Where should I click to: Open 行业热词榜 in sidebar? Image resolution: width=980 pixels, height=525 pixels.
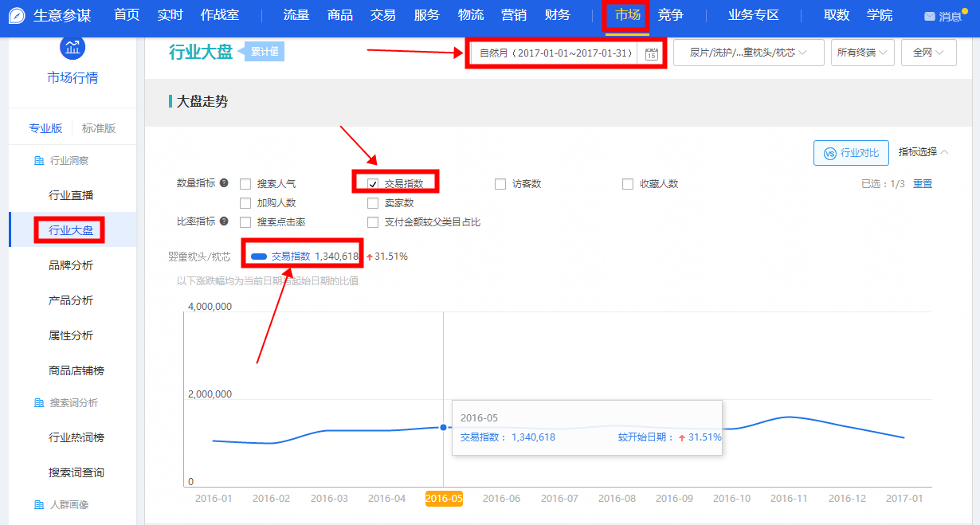coord(76,437)
